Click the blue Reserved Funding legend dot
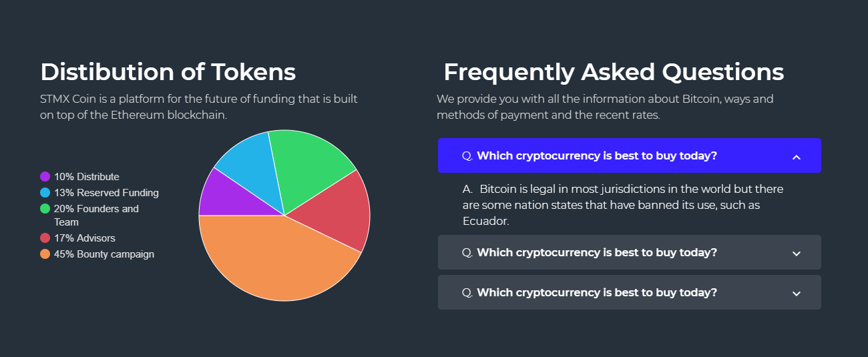The image size is (868, 357). point(45,193)
